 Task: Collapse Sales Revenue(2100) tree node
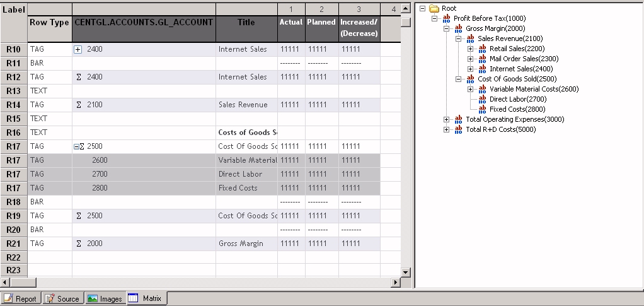tap(458, 38)
